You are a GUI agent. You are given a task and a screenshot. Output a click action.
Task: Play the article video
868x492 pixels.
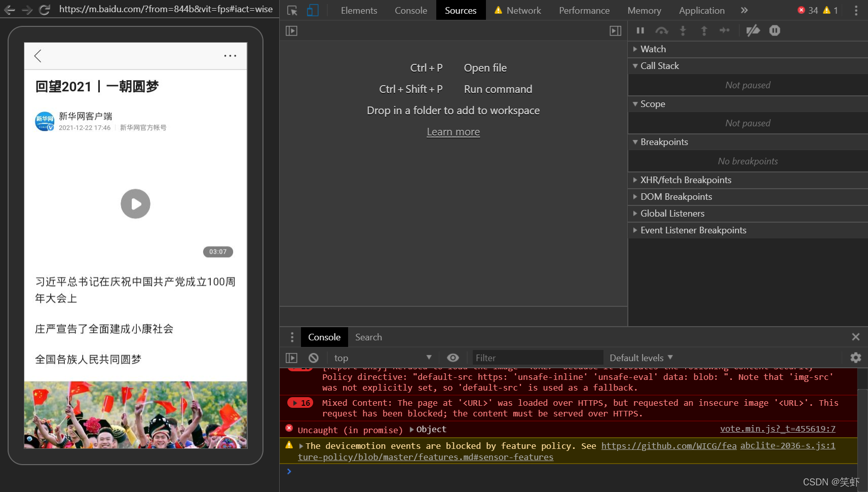[135, 204]
